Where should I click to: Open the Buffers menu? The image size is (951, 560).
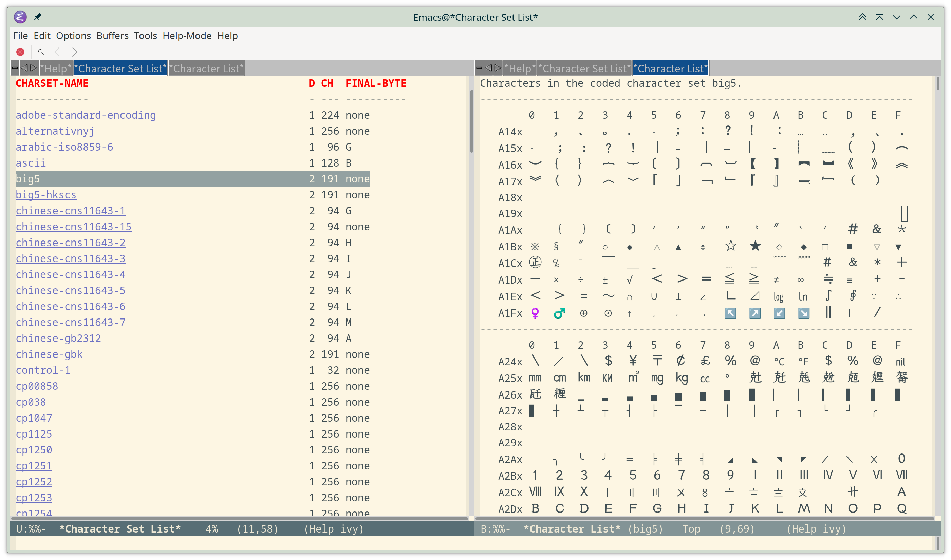[x=112, y=36]
